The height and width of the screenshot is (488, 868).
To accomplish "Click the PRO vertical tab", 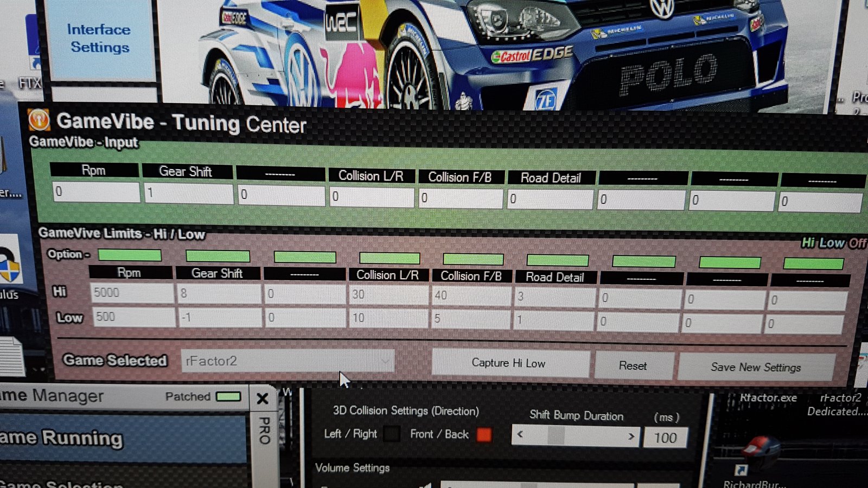I will (264, 431).
